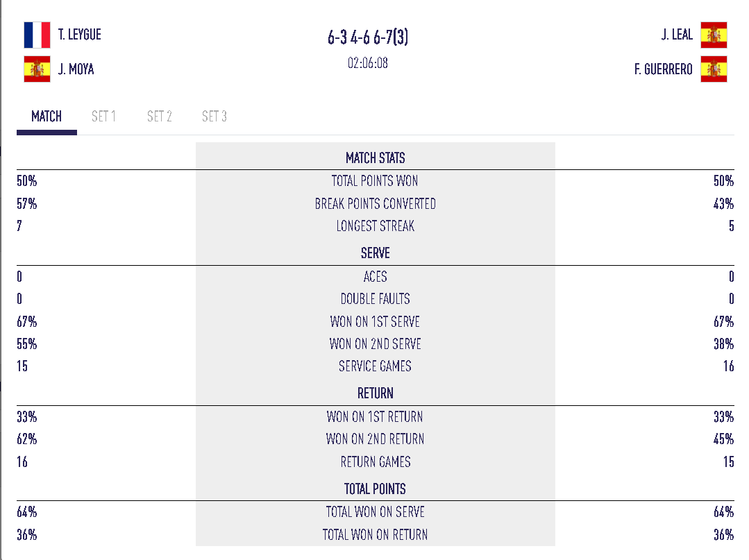This screenshot has height=560, width=749.
Task: Open the SET 2 stats tab
Action: tap(159, 117)
